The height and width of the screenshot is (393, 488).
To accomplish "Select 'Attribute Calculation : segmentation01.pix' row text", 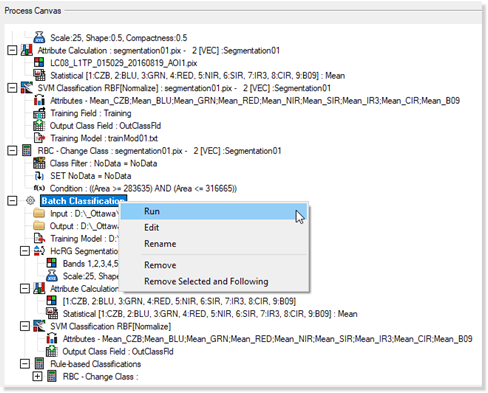I will coord(159,51).
